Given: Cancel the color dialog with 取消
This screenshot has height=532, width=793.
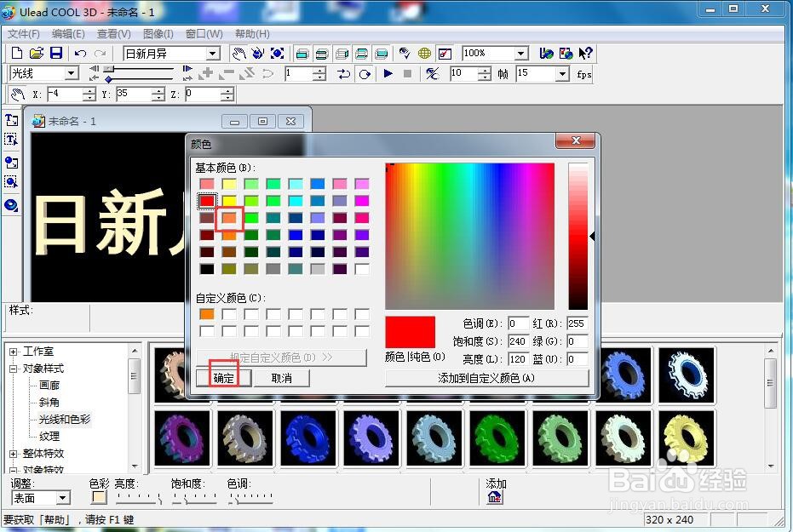Looking at the screenshot, I should tap(282, 378).
